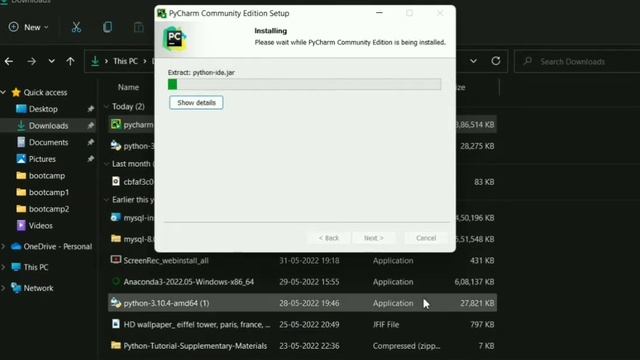The height and width of the screenshot is (360, 640).
Task: Click the Anaconda3 installer icon
Action: pos(116,281)
